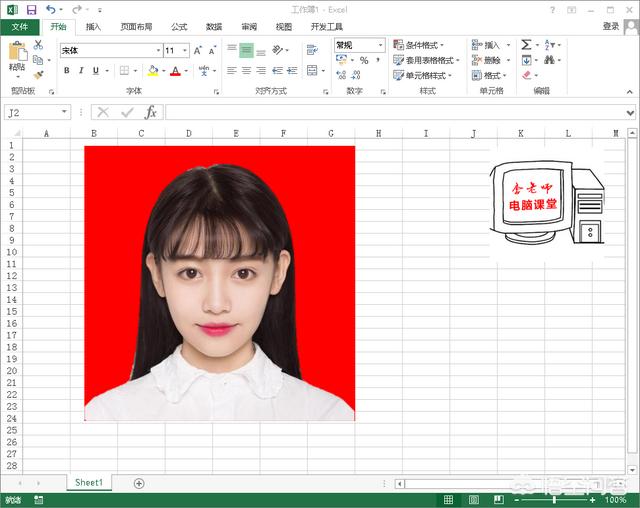The width and height of the screenshot is (640, 508).
Task: Toggle Italic formatting
Action: click(x=81, y=71)
